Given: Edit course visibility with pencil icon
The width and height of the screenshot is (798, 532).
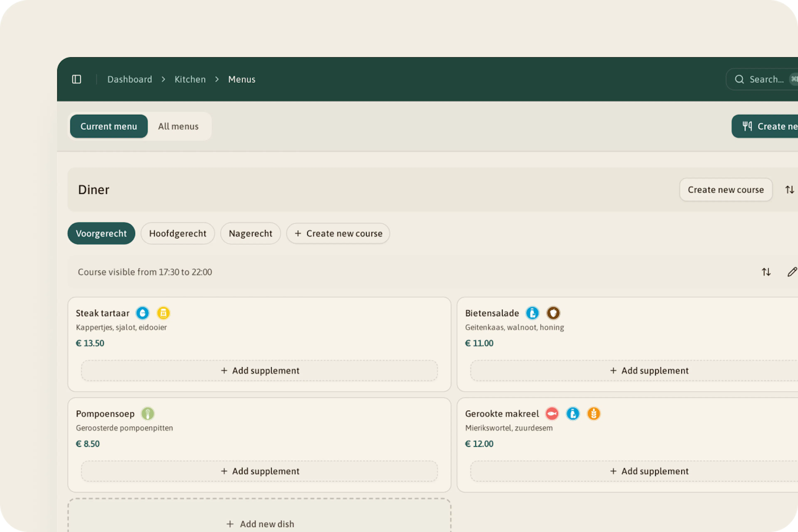Looking at the screenshot, I should pos(792,272).
